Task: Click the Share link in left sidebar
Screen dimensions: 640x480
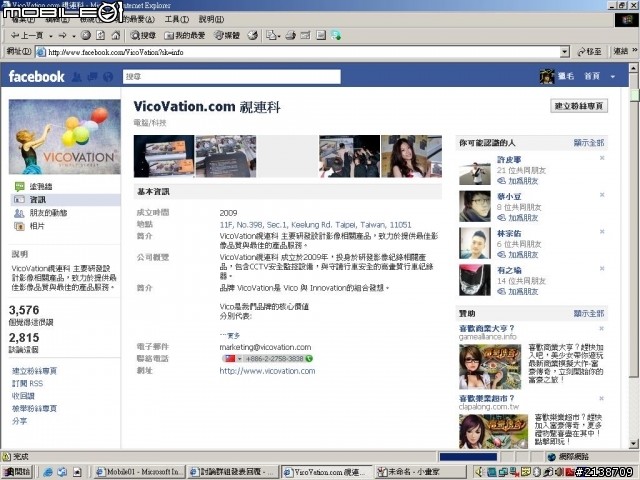Action: [x=20, y=421]
